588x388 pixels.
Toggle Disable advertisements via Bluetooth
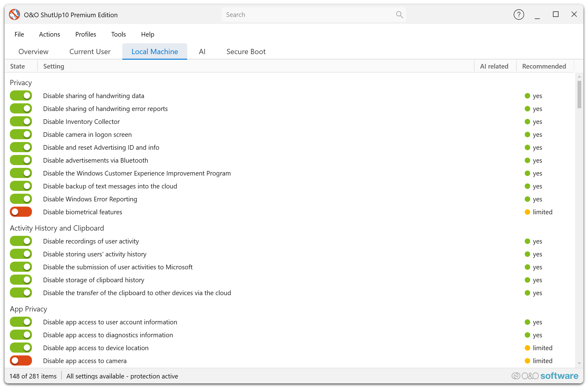click(x=21, y=160)
